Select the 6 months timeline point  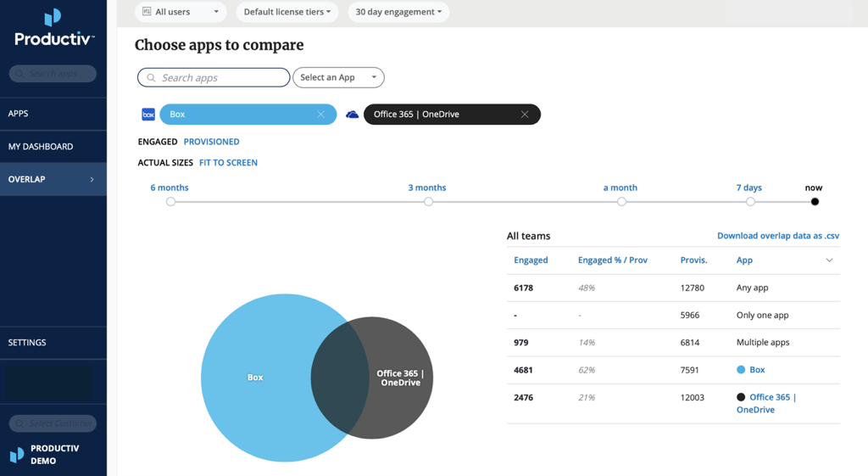(x=170, y=202)
